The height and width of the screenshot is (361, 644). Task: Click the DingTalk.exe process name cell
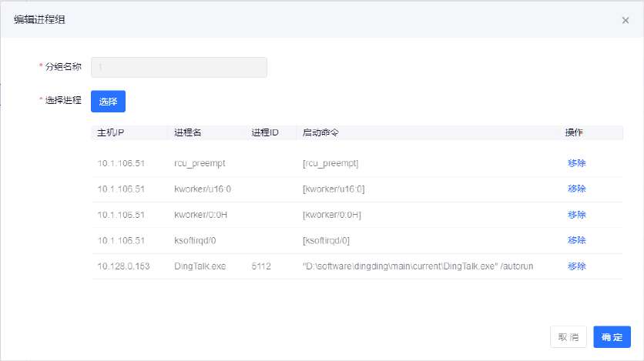200,266
